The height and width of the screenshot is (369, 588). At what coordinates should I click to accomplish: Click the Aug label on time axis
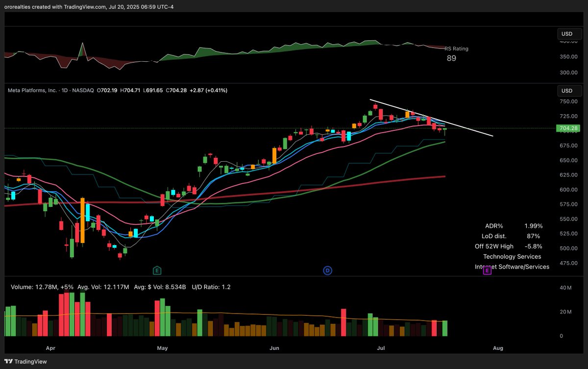click(498, 348)
